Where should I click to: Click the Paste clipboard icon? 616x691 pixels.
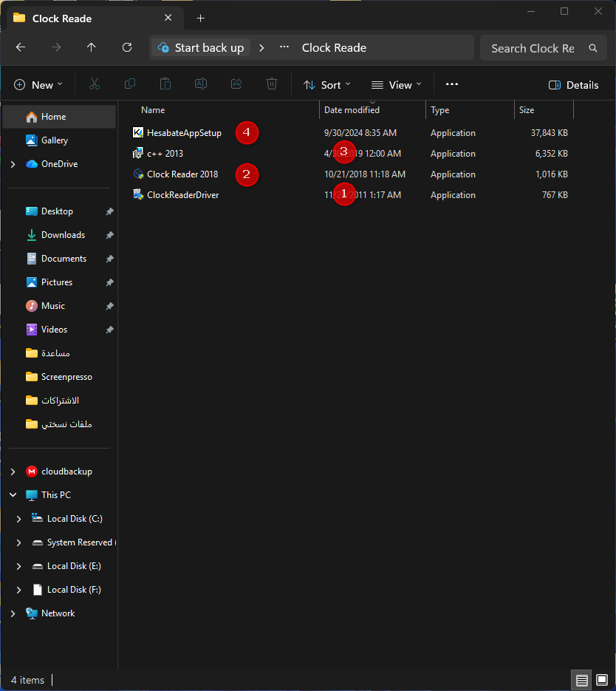pos(165,84)
